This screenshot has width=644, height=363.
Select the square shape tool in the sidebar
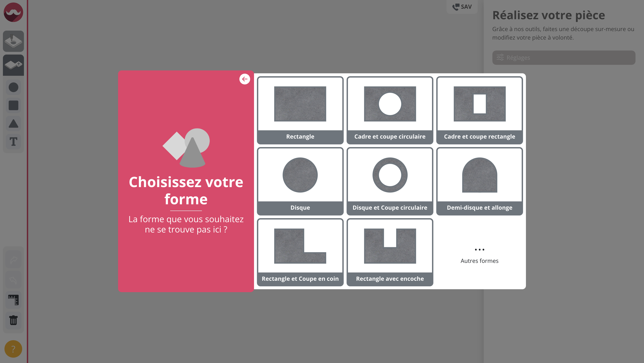click(13, 105)
